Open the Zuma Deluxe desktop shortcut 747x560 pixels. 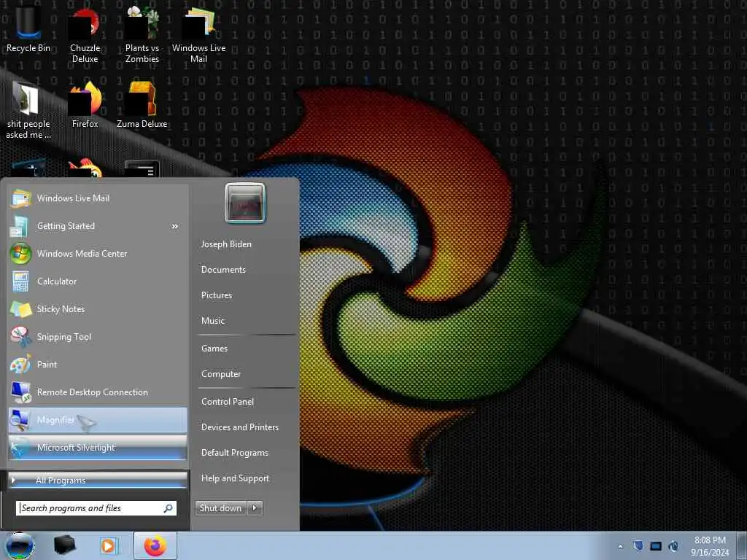pyautogui.click(x=142, y=105)
